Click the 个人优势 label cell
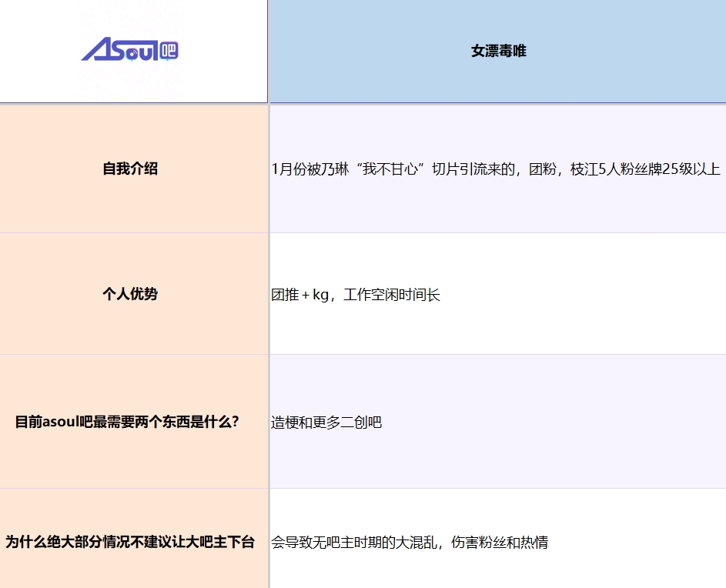The image size is (726, 588). click(x=134, y=294)
